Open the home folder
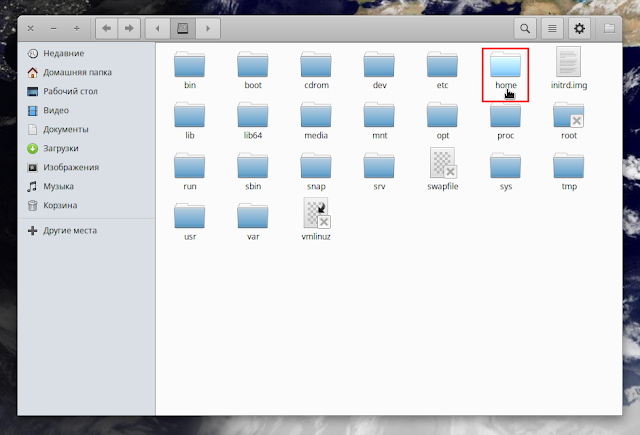The width and height of the screenshot is (640, 435). 505,70
